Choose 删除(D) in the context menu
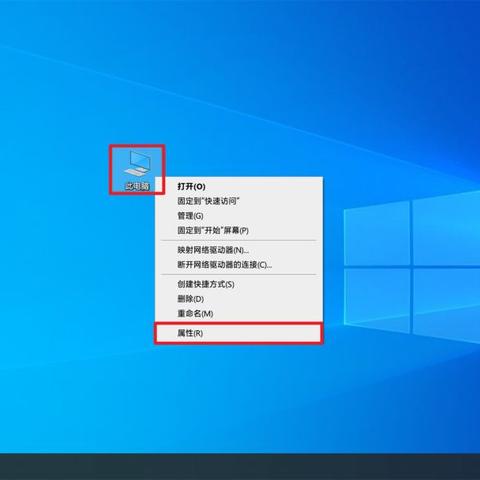The width and height of the screenshot is (480, 480). [x=239, y=299]
